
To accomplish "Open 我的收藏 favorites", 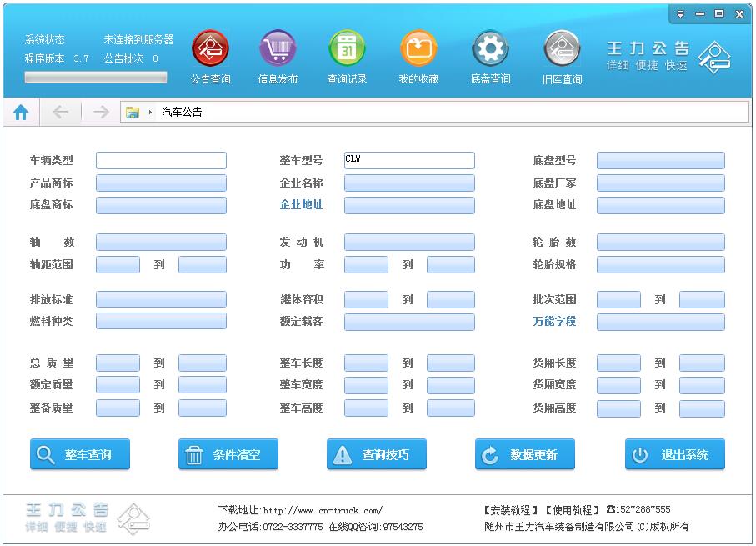I will coord(418,48).
